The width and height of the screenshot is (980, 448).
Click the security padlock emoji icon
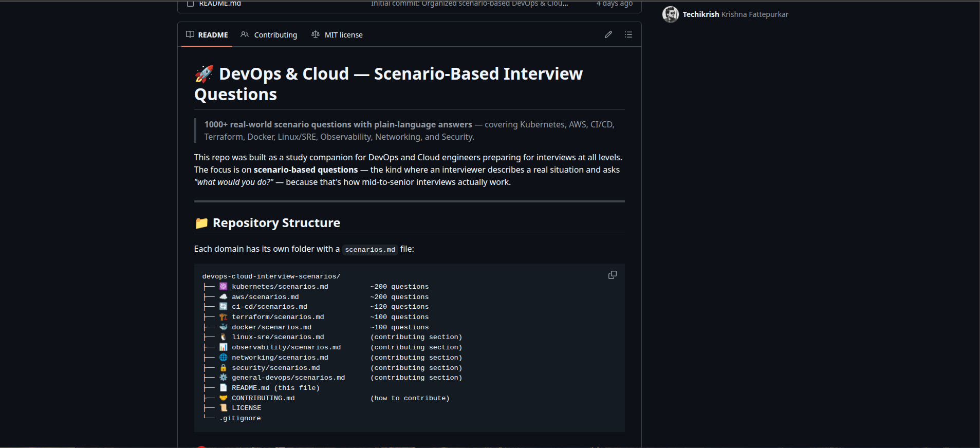pos(224,368)
